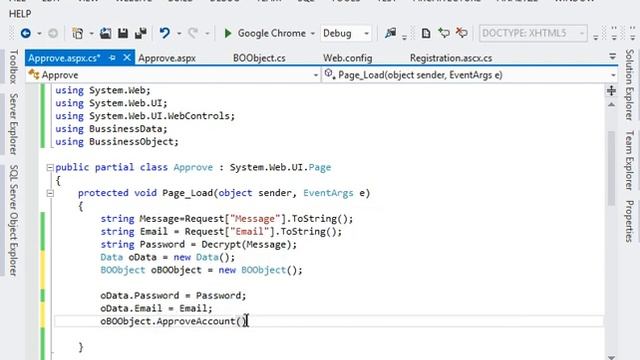
Task: Click the scrollbar down arrow
Action: 611,357
